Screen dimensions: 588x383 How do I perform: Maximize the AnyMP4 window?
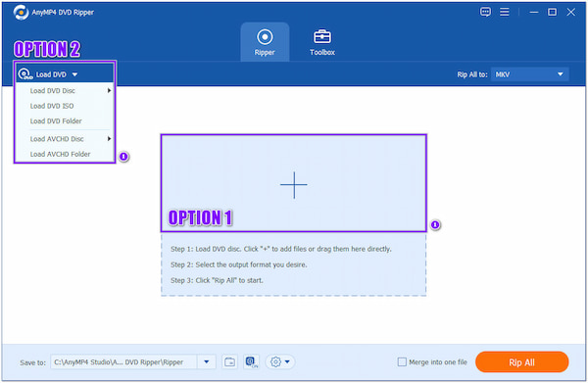pos(552,12)
